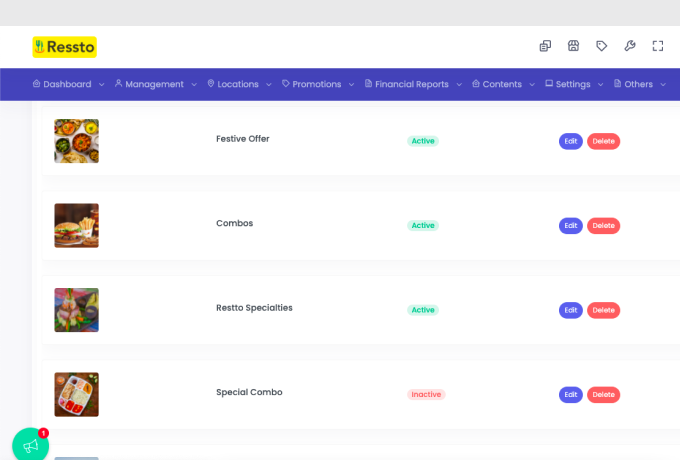Open the Contents menu
The height and width of the screenshot is (460, 680).
coord(503,84)
